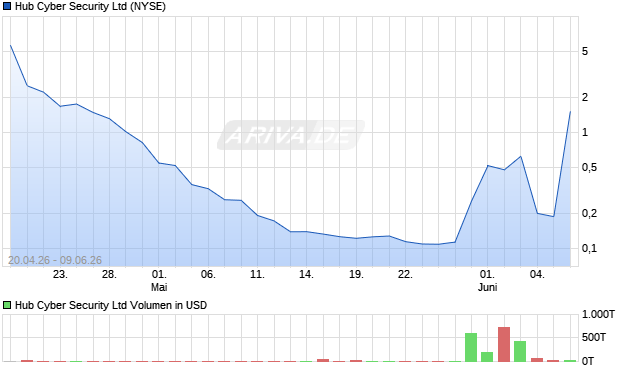The width and height of the screenshot is (620, 371).
Task: Click the '01.' date label above 'Juni'
Action: 487,274
